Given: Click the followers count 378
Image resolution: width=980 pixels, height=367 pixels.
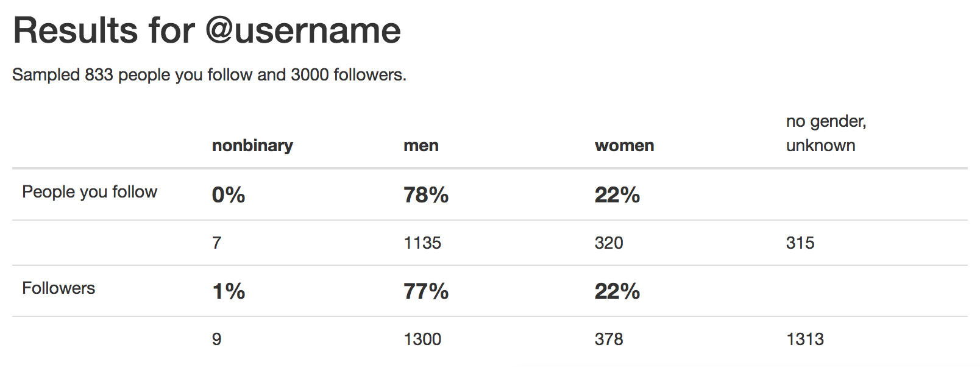Looking at the screenshot, I should [x=609, y=339].
